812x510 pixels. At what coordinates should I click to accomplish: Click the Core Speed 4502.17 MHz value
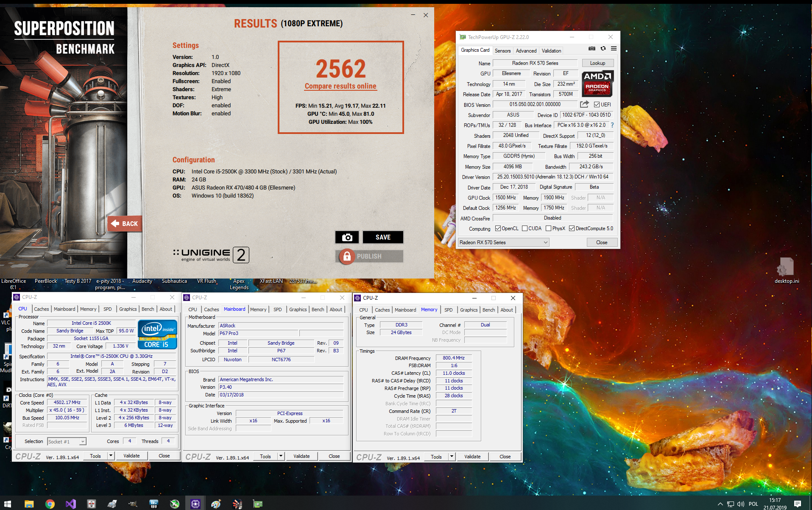click(x=67, y=402)
